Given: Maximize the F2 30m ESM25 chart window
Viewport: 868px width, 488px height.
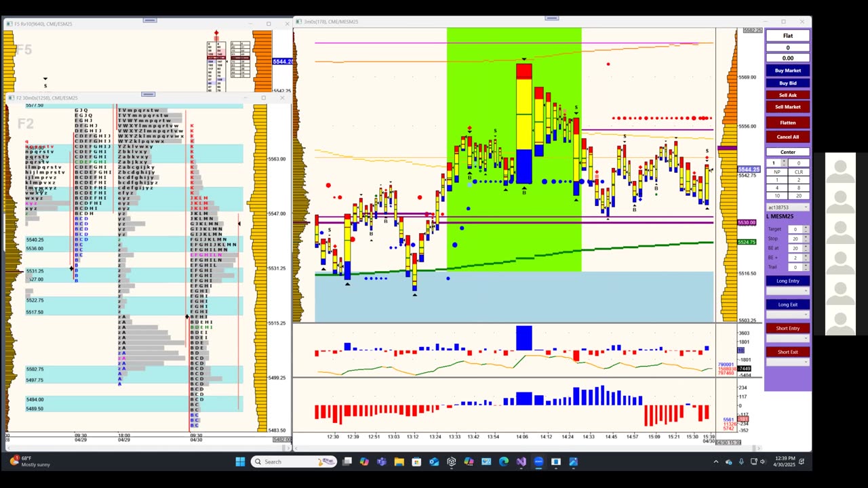Looking at the screenshot, I should (x=264, y=98).
